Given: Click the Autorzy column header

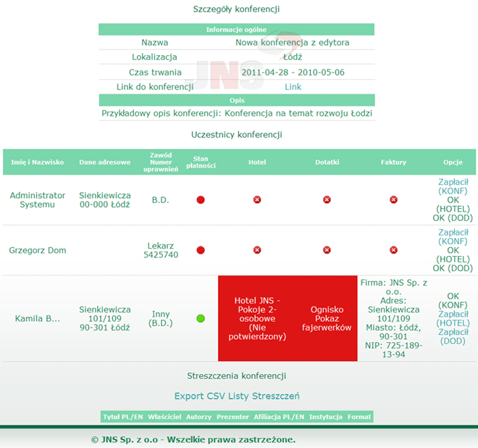Looking at the screenshot, I should click(199, 417).
